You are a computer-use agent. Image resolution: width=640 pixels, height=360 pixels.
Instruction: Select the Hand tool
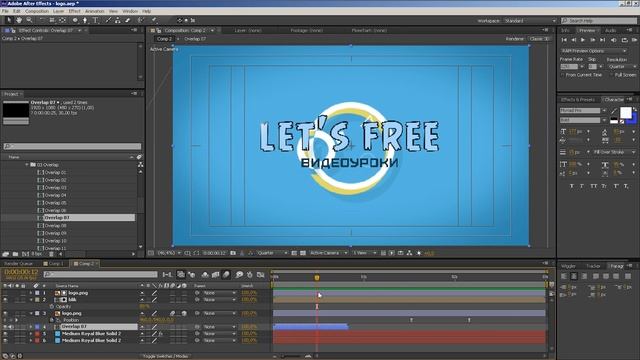coord(19,20)
